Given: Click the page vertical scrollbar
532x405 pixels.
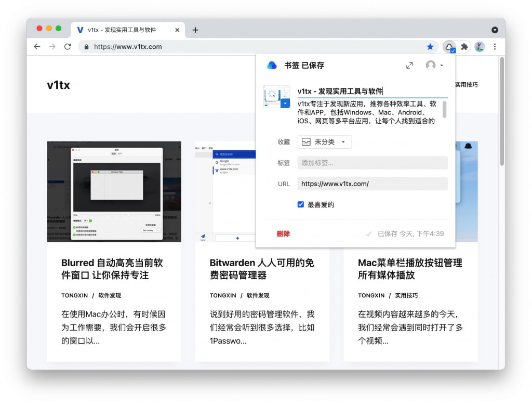Looking at the screenshot, I should (x=502, y=111).
